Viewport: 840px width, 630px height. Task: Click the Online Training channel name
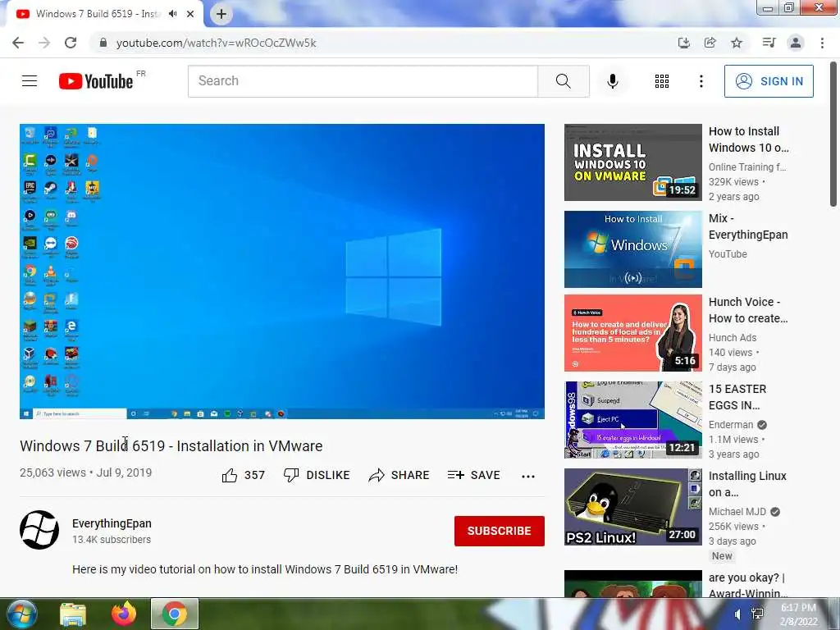point(747,167)
